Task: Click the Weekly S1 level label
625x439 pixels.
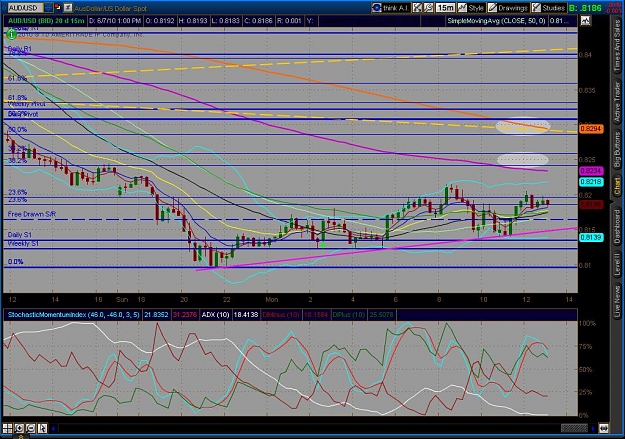Action: click(x=23, y=243)
